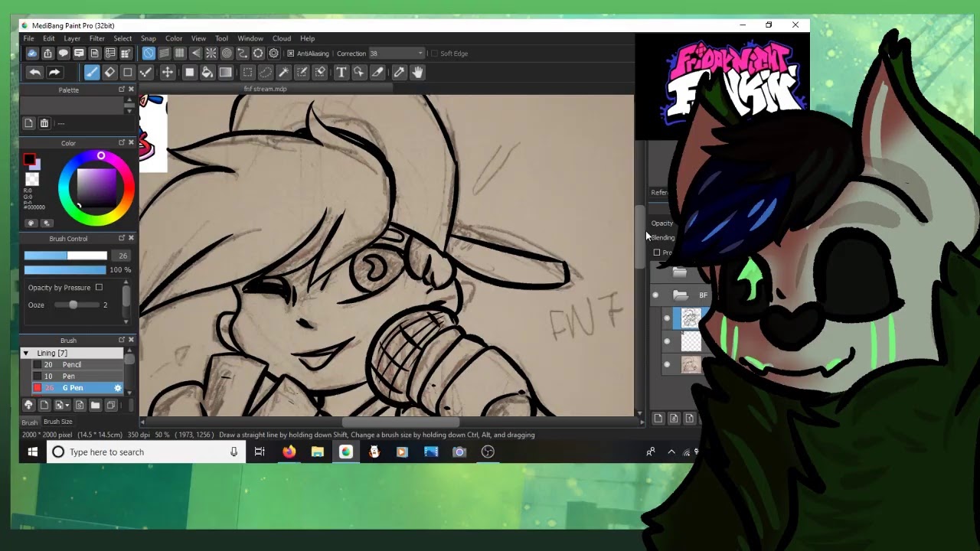Select the Eraser tool

(109, 72)
